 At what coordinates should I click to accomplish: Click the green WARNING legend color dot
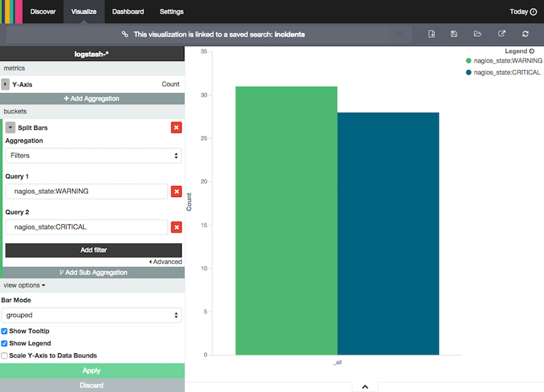coord(469,60)
